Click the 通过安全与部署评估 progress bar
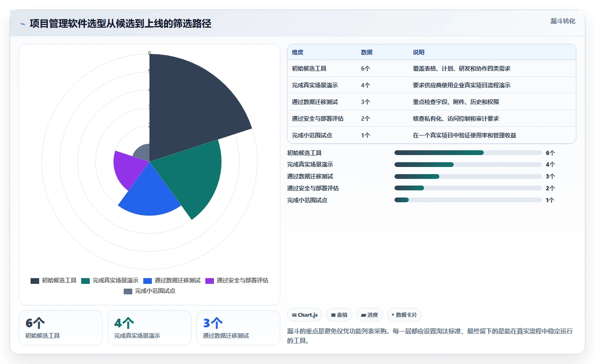This screenshot has width=595, height=364. [468, 188]
